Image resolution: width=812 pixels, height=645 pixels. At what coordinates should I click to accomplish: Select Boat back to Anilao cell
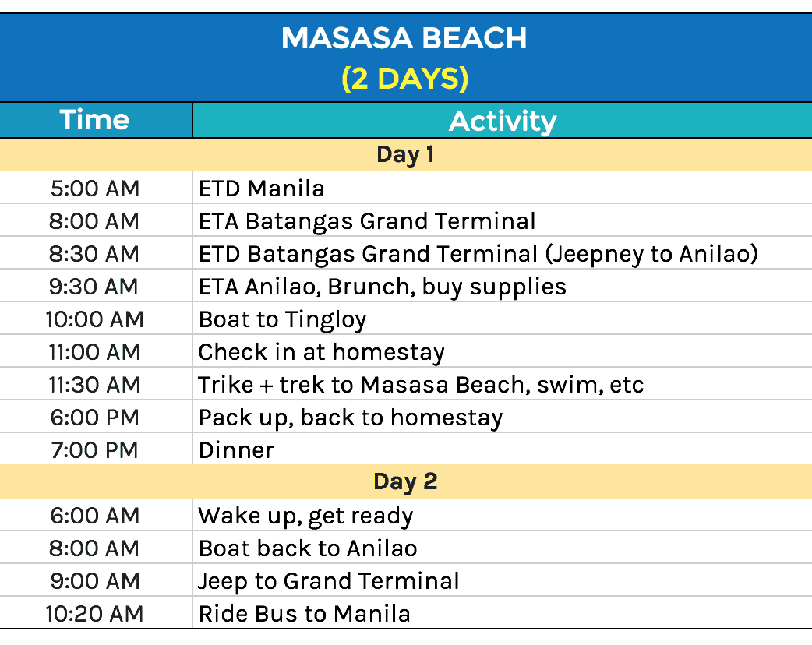[308, 548]
